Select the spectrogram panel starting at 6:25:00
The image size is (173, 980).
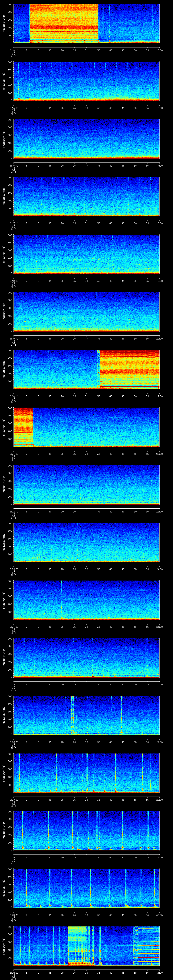[86, 657]
